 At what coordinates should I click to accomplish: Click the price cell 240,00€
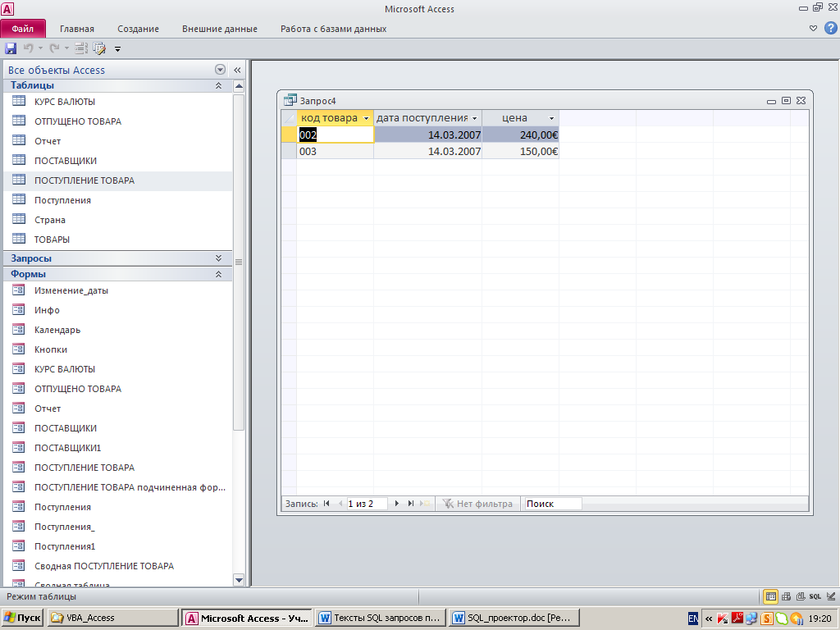521,135
